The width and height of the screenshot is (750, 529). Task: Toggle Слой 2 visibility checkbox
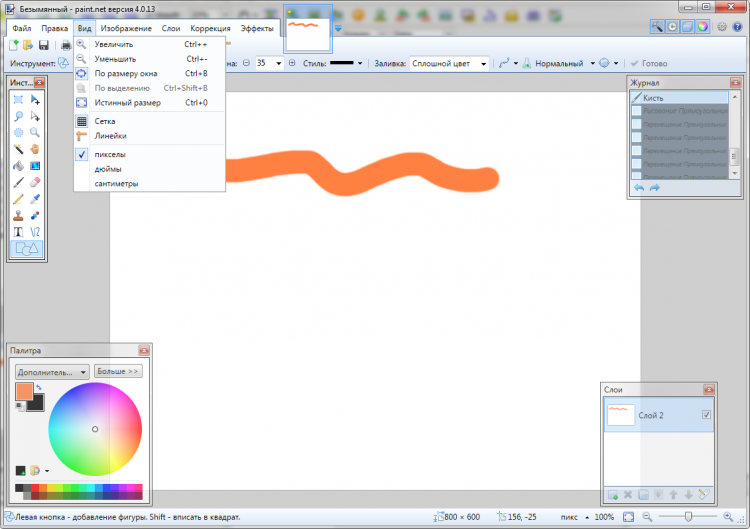706,415
